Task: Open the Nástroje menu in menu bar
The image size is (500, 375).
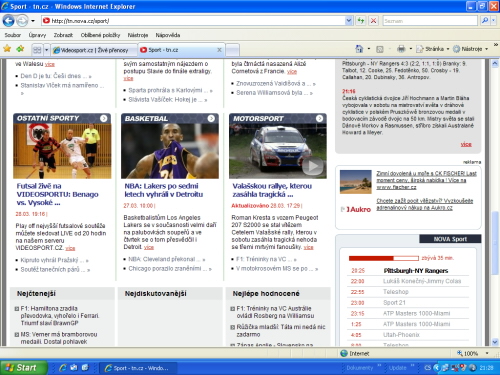Action: coord(138,35)
